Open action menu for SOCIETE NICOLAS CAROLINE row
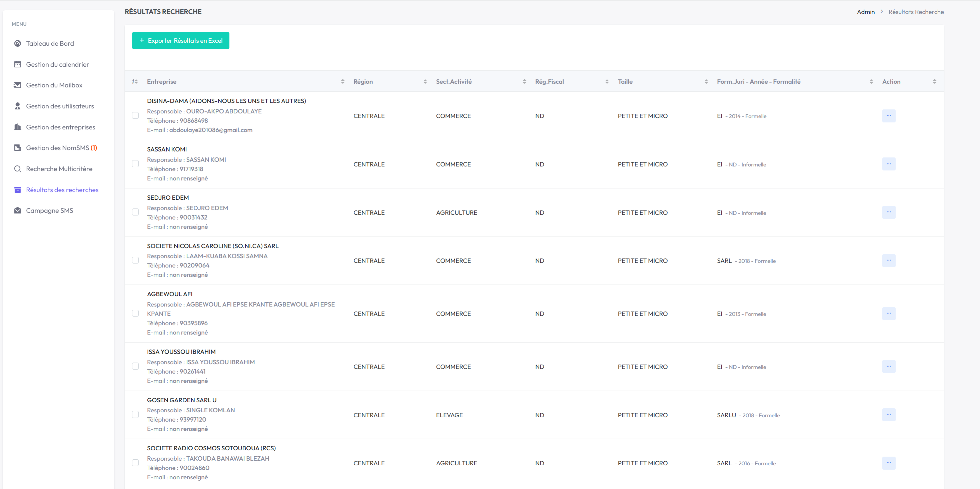The width and height of the screenshot is (980, 489). coord(889,261)
